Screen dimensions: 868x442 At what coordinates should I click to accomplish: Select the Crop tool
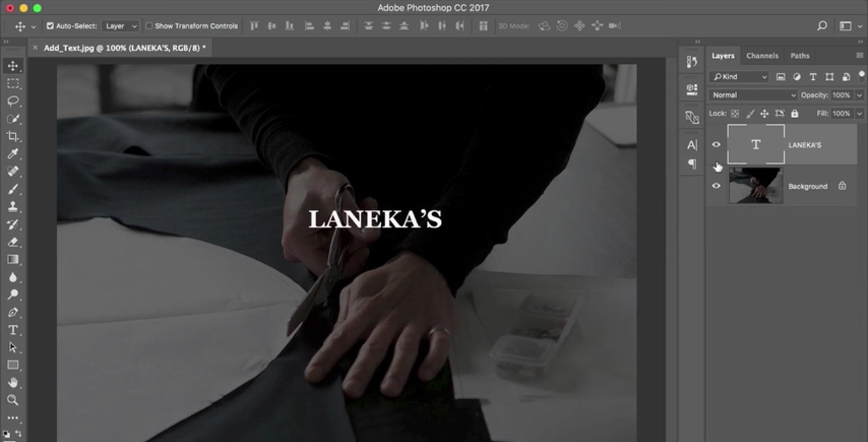coord(13,136)
